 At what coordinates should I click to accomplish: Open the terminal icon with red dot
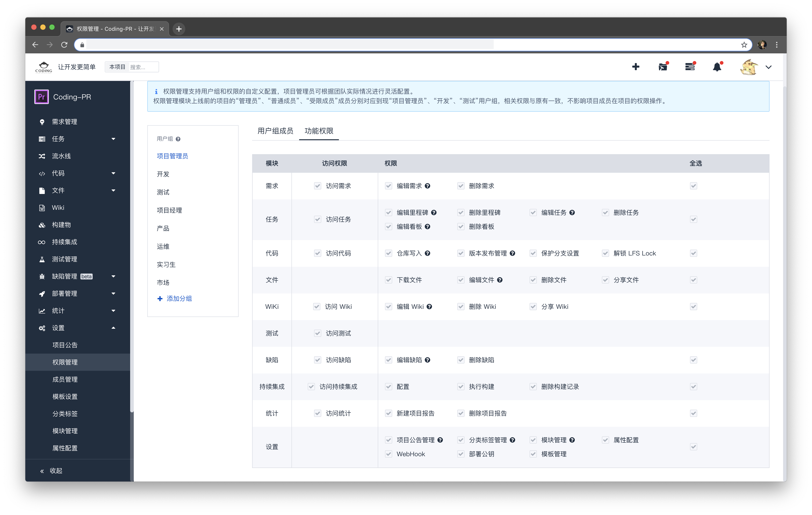click(x=663, y=67)
